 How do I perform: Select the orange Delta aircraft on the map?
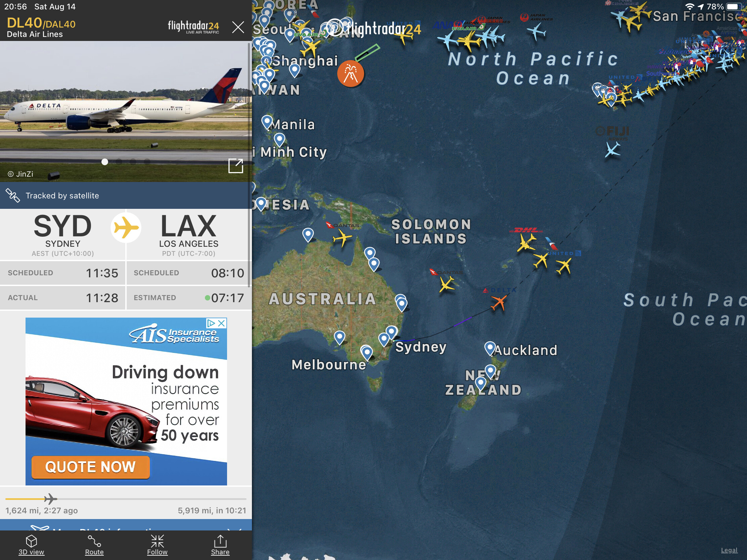(x=499, y=301)
